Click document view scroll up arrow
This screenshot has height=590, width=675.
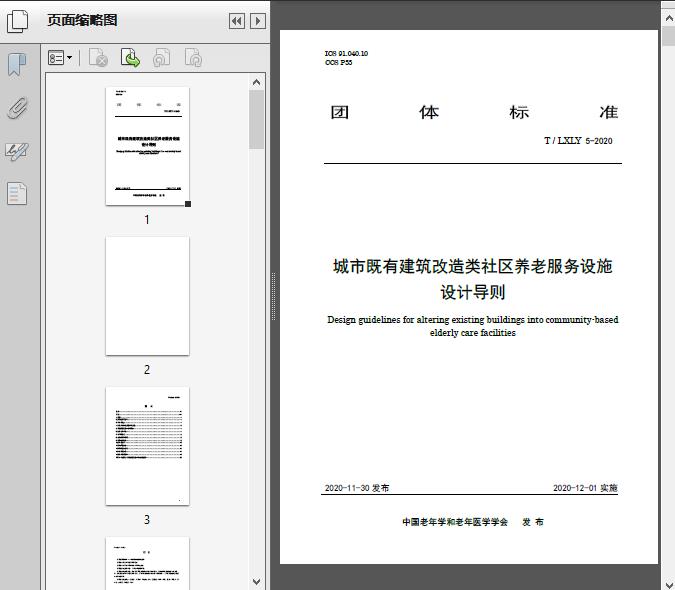(x=669, y=18)
